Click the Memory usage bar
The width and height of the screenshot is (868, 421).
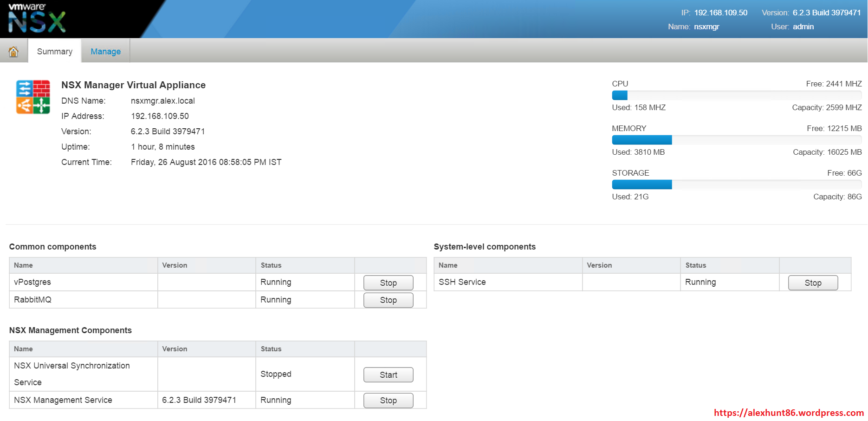[736, 140]
